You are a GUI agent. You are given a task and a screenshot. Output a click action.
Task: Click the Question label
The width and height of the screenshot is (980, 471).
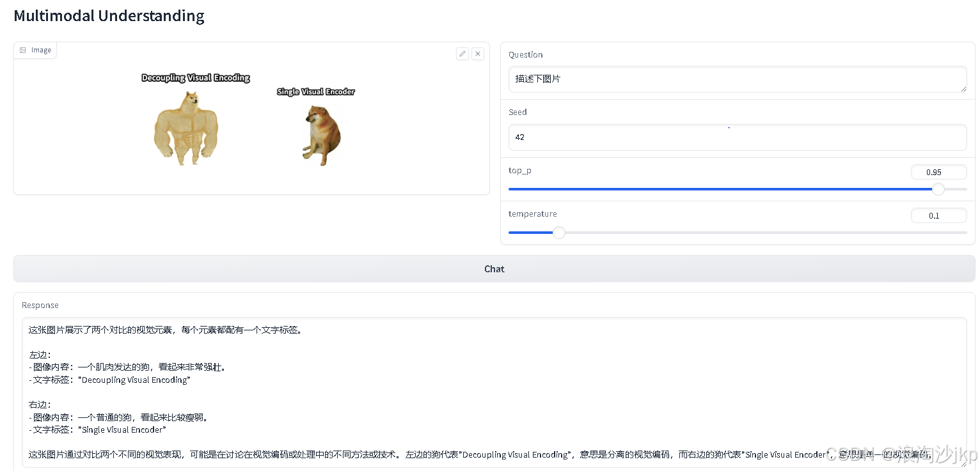coord(526,54)
